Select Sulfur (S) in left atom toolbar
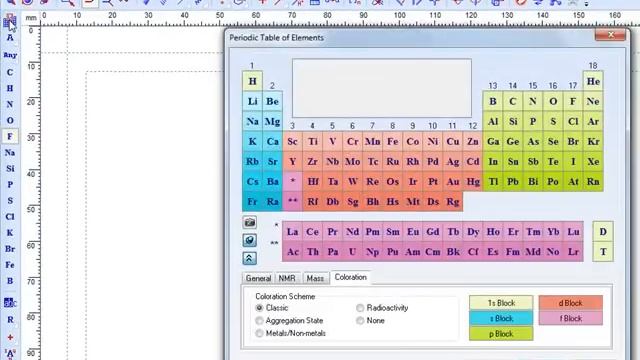 (x=10, y=201)
